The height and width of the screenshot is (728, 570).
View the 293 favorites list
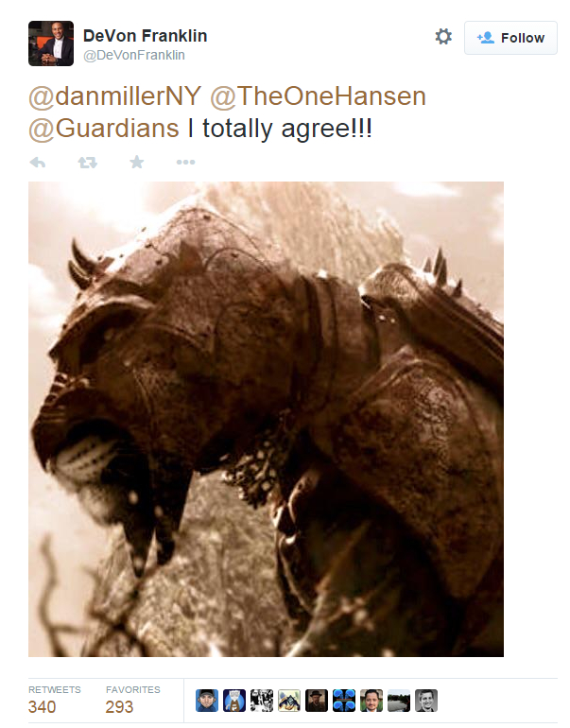(132, 701)
